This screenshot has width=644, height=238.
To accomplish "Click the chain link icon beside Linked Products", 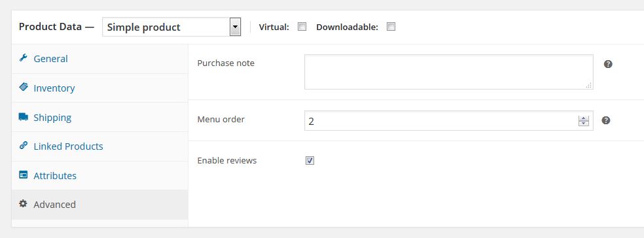I will click(x=24, y=145).
